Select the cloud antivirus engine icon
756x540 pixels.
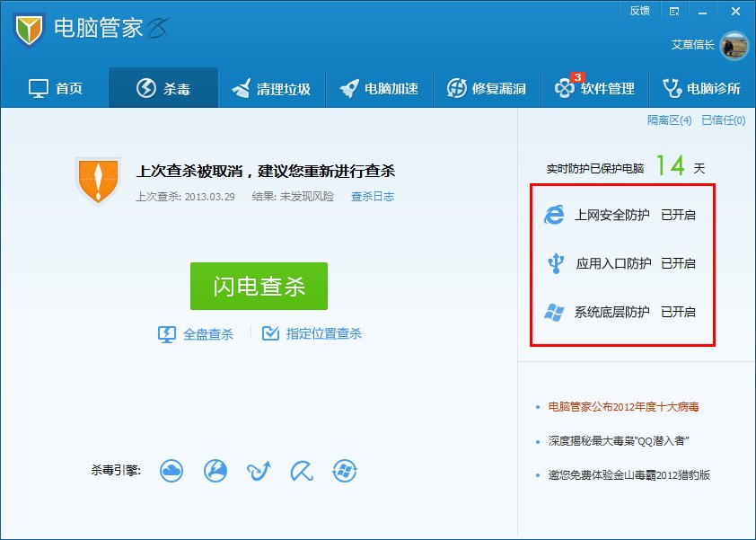(x=171, y=470)
